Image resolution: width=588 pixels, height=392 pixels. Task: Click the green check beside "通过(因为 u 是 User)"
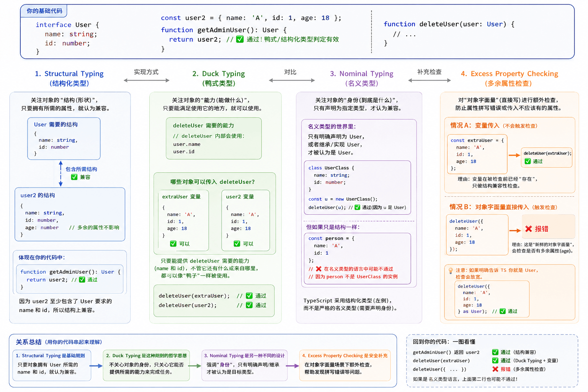click(x=358, y=207)
